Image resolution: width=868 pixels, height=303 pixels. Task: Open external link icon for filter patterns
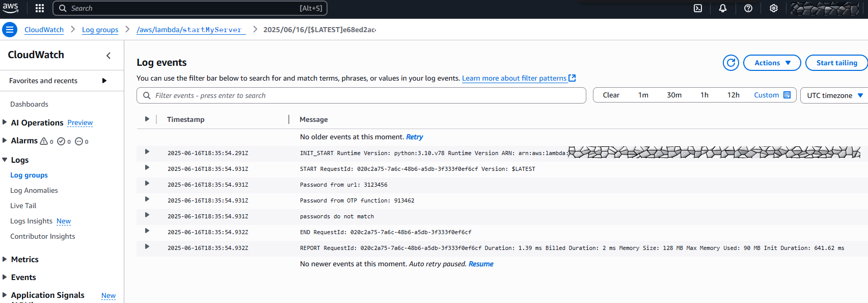click(572, 78)
